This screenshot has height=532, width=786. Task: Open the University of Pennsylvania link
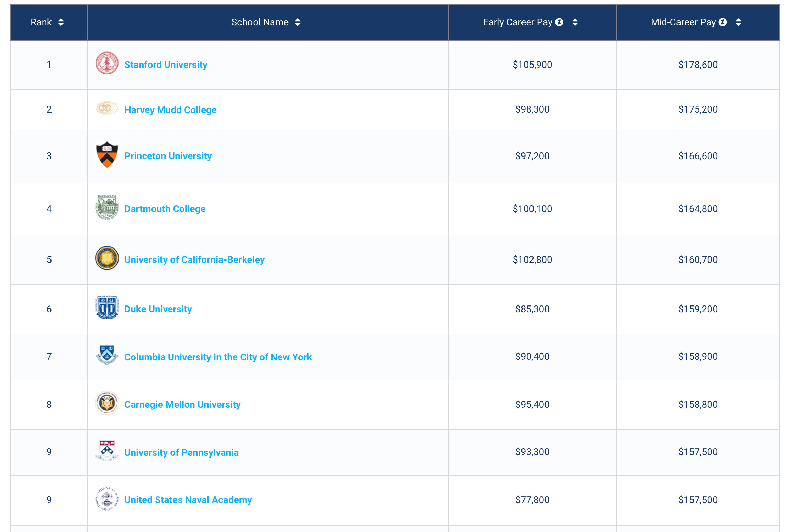coord(181,452)
